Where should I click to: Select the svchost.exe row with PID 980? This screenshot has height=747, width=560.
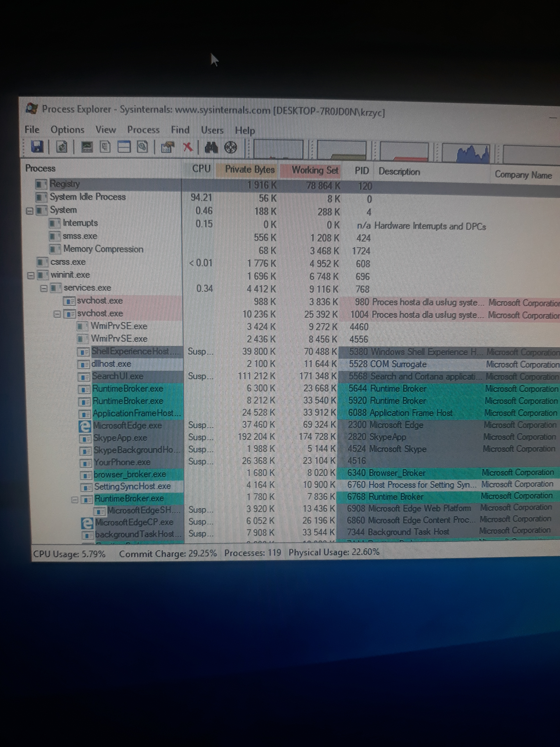(311, 302)
